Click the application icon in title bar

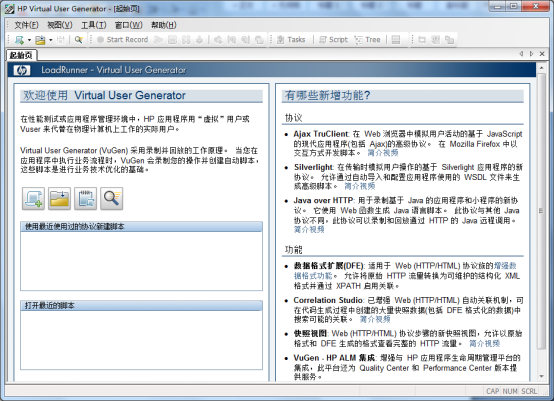[x=10, y=8]
